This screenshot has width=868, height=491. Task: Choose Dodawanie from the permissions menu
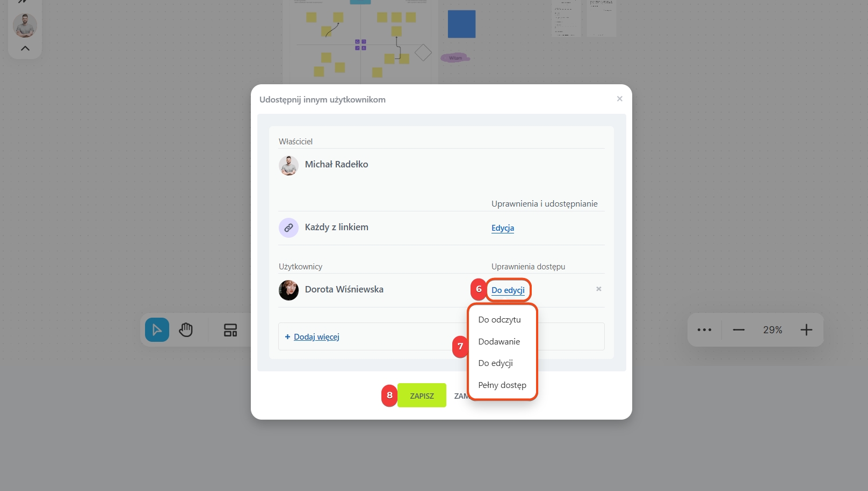tap(499, 341)
